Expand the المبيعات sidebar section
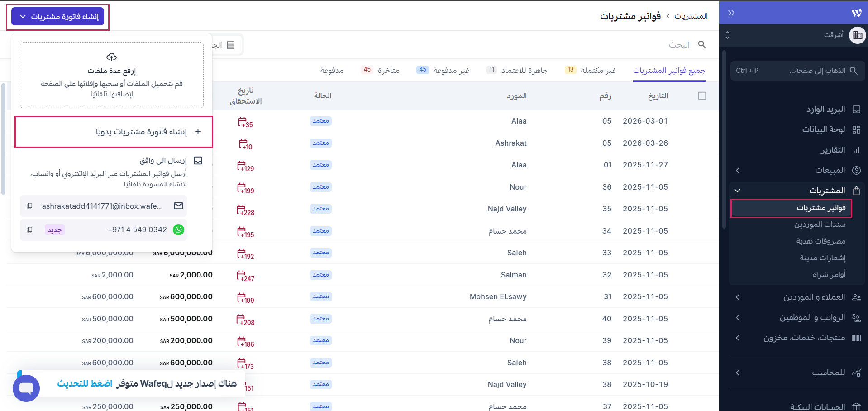Image resolution: width=868 pixels, height=411 pixels. pyautogui.click(x=738, y=171)
